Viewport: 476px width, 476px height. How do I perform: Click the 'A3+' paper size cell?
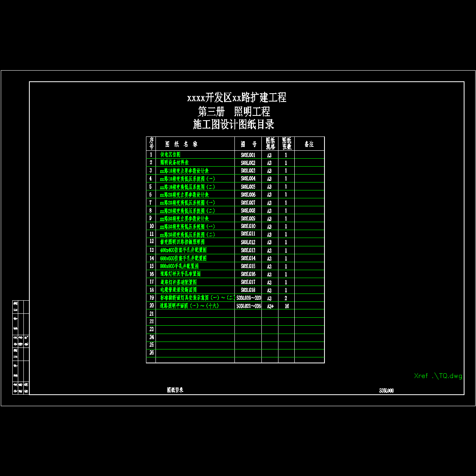pyautogui.click(x=270, y=306)
